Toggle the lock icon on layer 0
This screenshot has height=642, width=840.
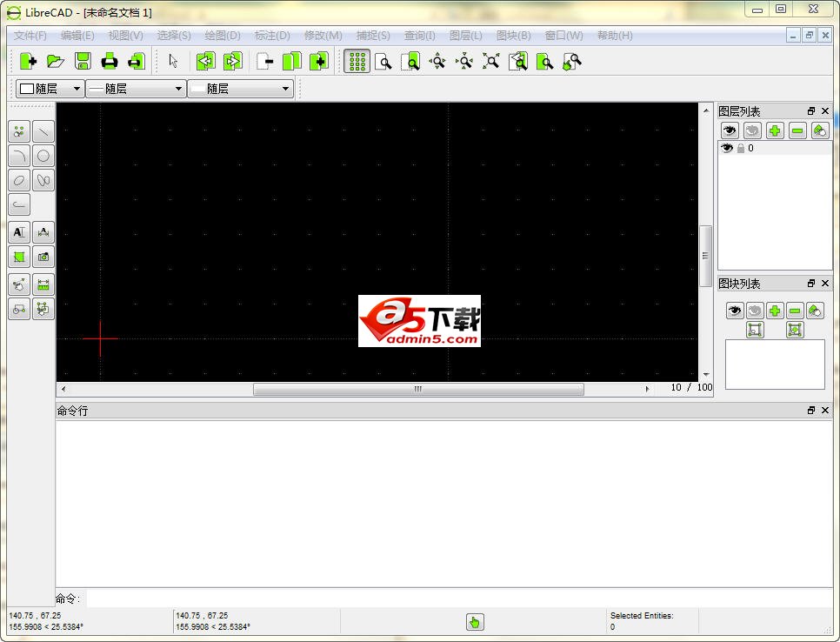point(739,148)
